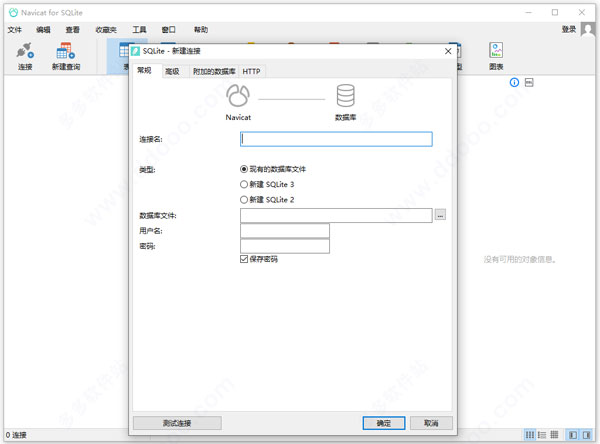Image resolution: width=600 pixels, height=444 pixels.
Task: Click the 测试连接 button
Action: point(177,423)
